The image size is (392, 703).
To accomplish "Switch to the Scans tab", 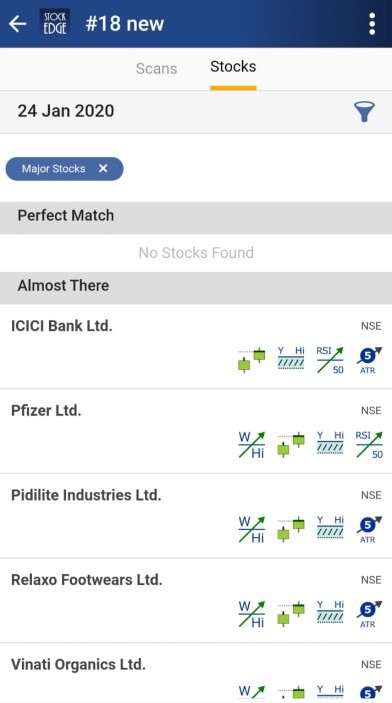I will (157, 69).
